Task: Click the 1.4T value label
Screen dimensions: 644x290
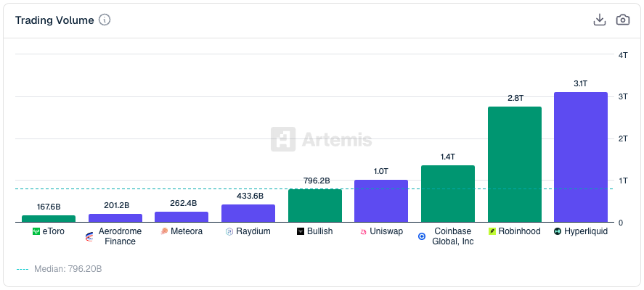Action: pos(448,157)
